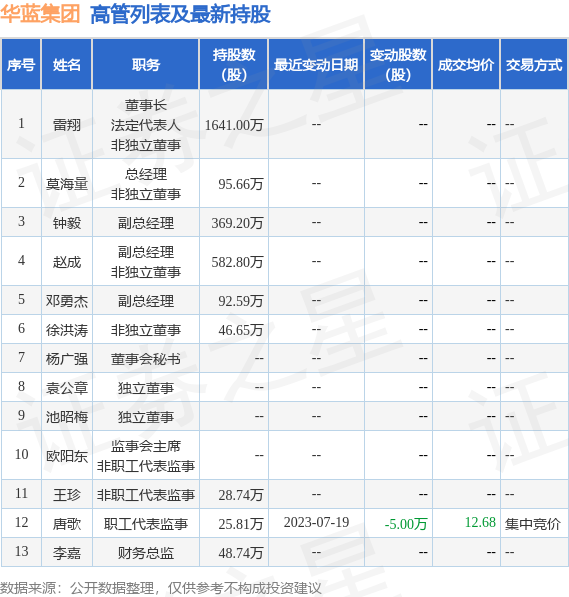Image resolution: width=569 pixels, height=597 pixels.
Task: Click the holding value 46.65万
Action: 241,330
